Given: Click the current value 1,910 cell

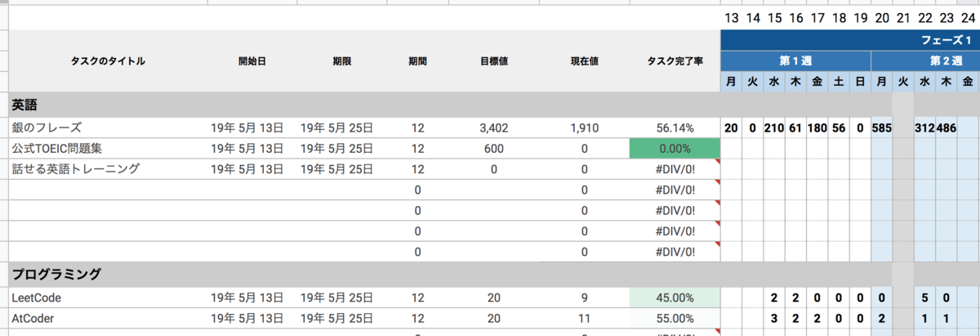Looking at the screenshot, I should click(x=584, y=128).
